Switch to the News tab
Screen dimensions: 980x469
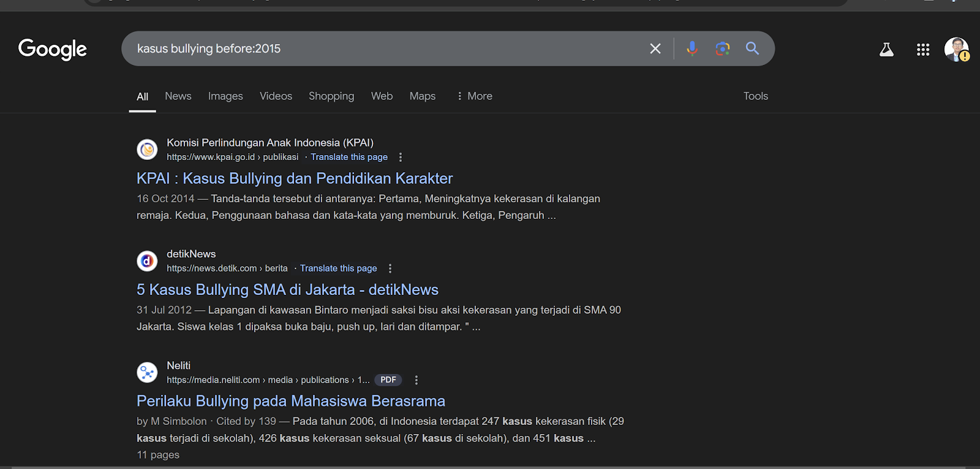[178, 96]
